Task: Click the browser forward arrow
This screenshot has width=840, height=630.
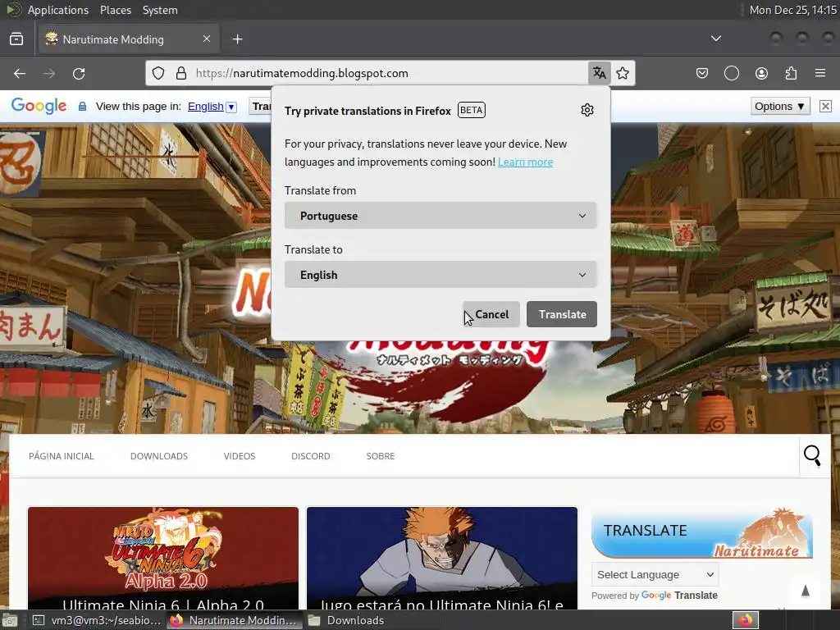Action: pyautogui.click(x=49, y=73)
